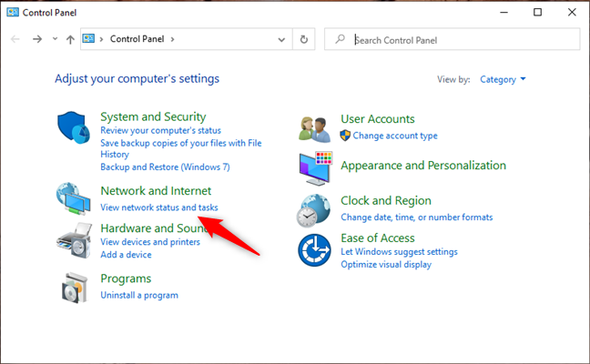Refresh the Control Panel view
This screenshot has width=590, height=364.
coord(305,39)
